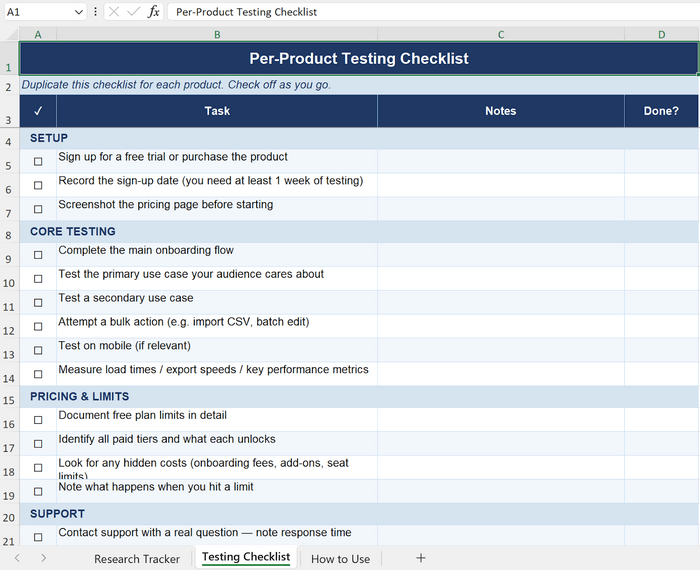
Task: Select column C header
Action: [501, 34]
